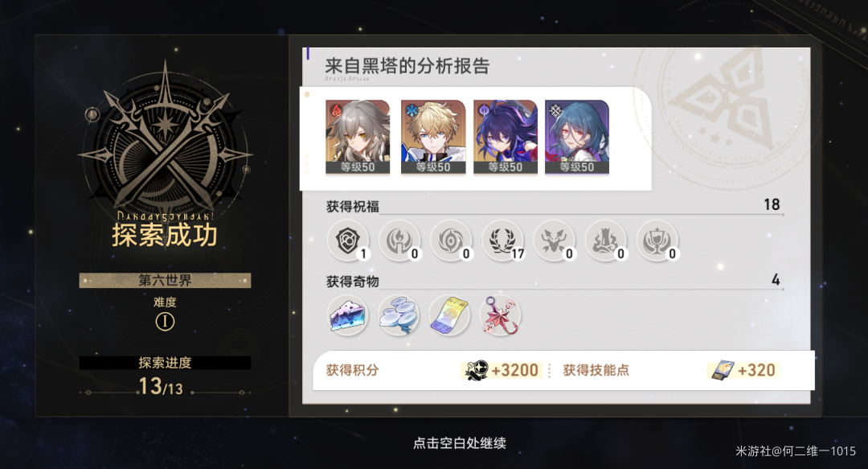868x469 pixels.
Task: Click '点击空白处继续' to continue
Action: coord(460,443)
